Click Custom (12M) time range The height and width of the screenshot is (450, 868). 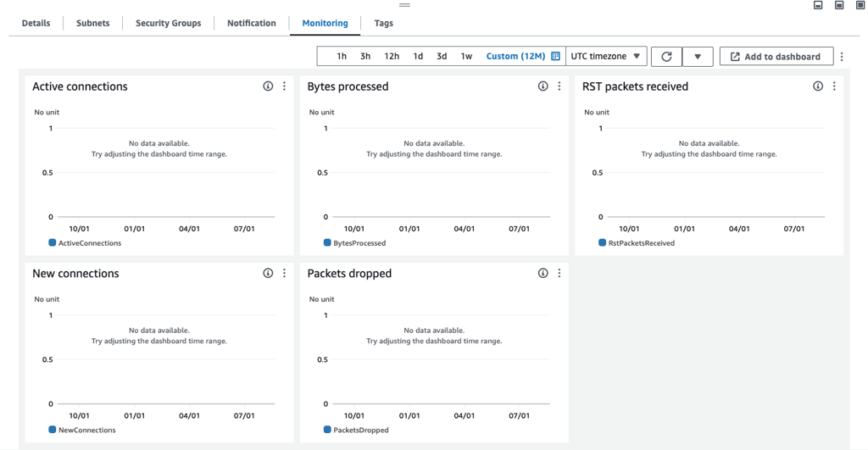point(515,57)
